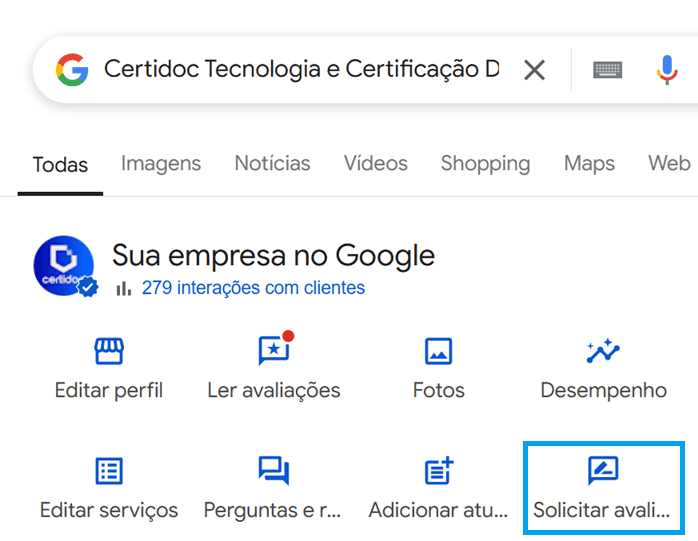Click the Certidoc company profile logo
Screen dimensions: 698x541
pyautogui.click(x=64, y=265)
